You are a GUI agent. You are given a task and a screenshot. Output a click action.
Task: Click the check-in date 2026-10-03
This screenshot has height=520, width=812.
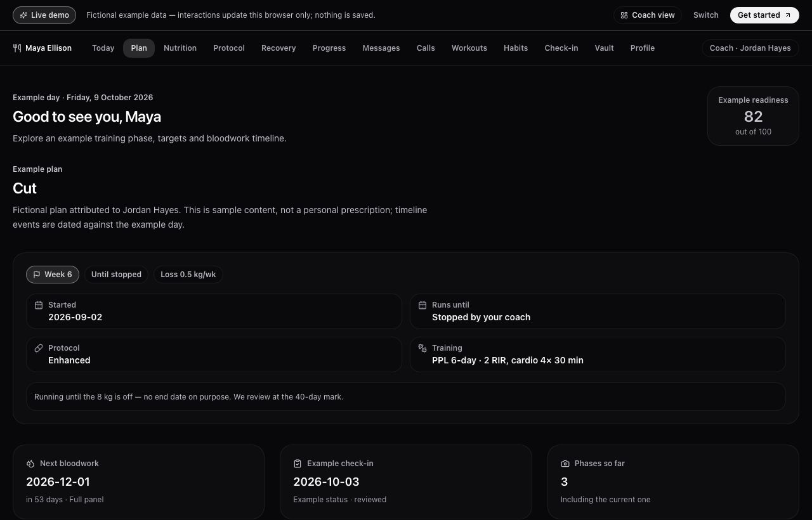(326, 482)
